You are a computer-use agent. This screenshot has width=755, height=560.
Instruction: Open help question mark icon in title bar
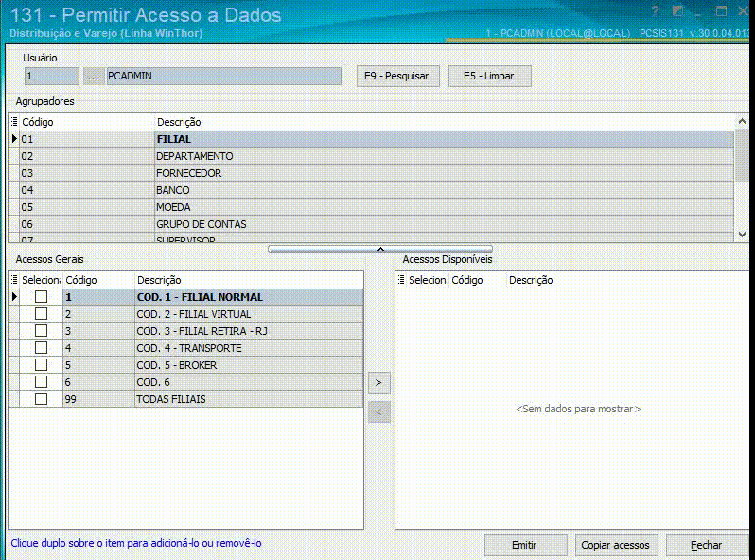point(656,11)
